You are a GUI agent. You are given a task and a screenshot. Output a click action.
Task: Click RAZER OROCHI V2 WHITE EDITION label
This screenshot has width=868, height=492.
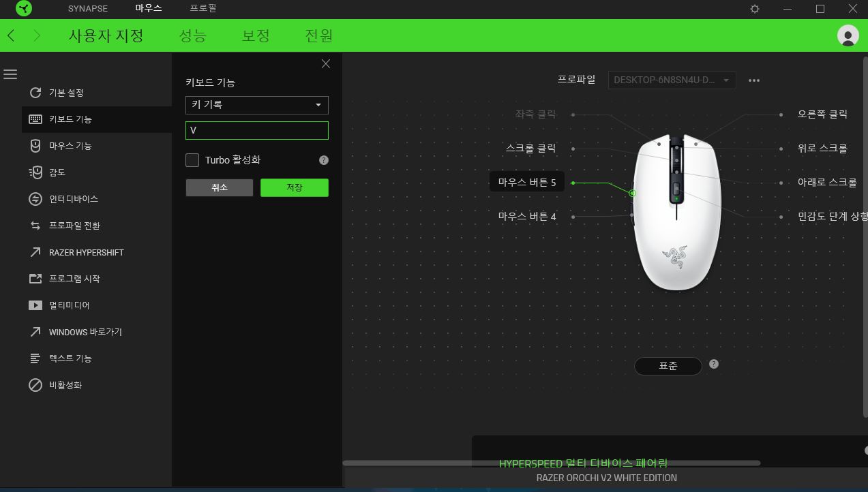point(607,478)
